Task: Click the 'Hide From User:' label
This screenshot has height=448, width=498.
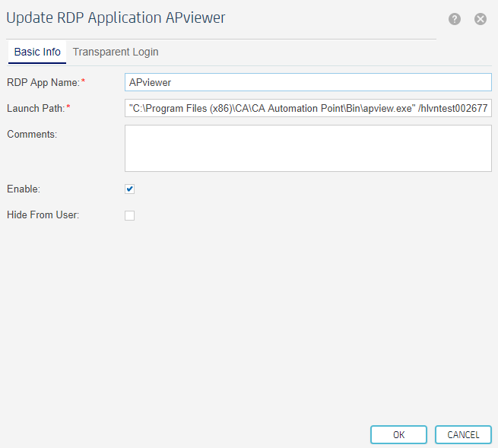Action: (x=43, y=215)
